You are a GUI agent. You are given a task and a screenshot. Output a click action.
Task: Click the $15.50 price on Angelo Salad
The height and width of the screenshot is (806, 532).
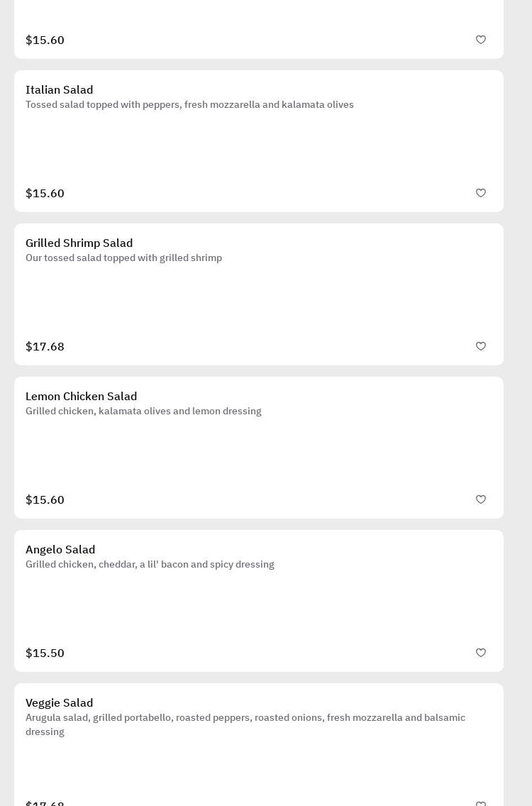coord(45,653)
